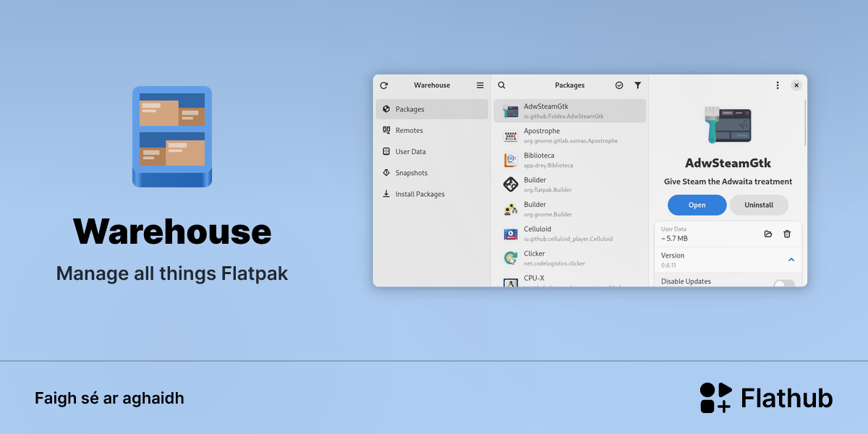Select Remotes in the sidebar

point(432,130)
